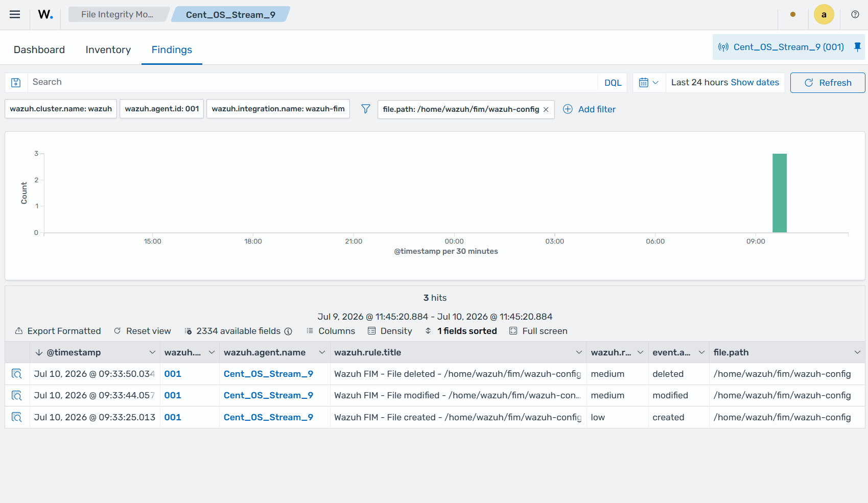Open Cent_OS_Stream_9 link in modified row
The height and width of the screenshot is (503, 868).
point(268,395)
